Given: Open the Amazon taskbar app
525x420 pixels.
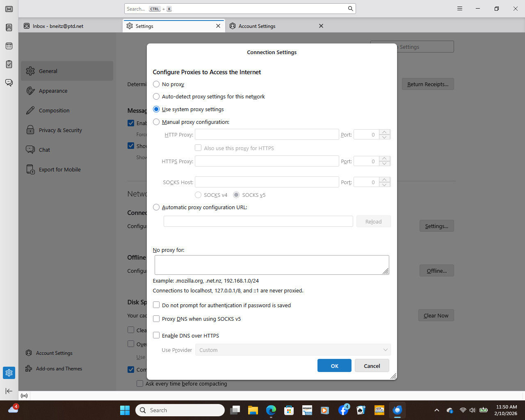Looking at the screenshot, I should pos(307,410).
